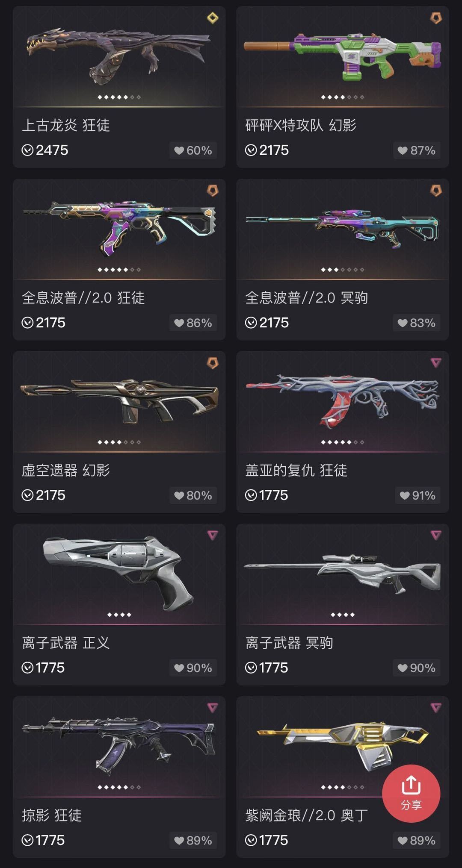Click the pink tier icon on 离子武器 正义
This screenshot has width=462, height=868.
click(213, 535)
